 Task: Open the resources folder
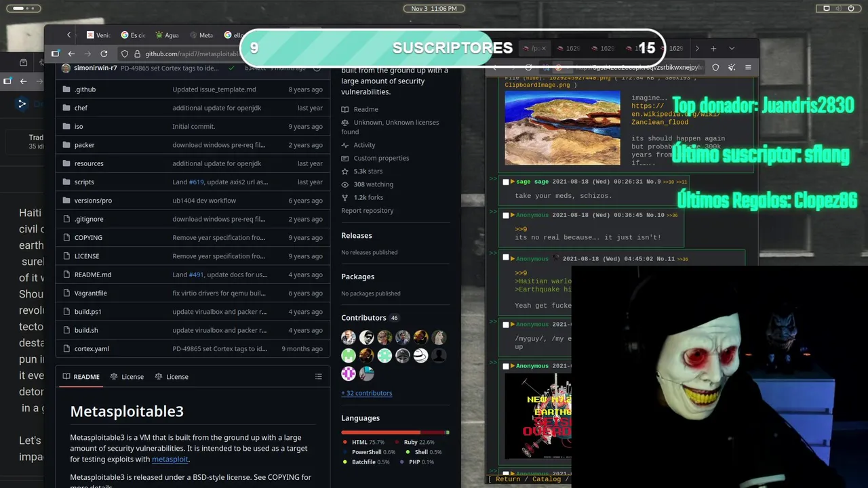(89, 163)
